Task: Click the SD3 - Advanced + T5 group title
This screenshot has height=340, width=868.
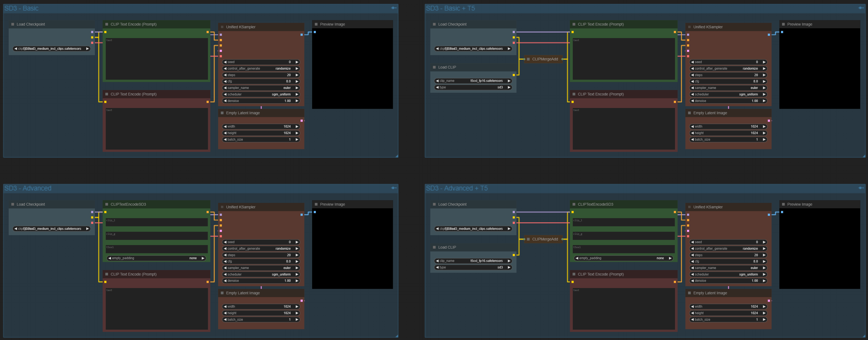Action: pyautogui.click(x=457, y=188)
